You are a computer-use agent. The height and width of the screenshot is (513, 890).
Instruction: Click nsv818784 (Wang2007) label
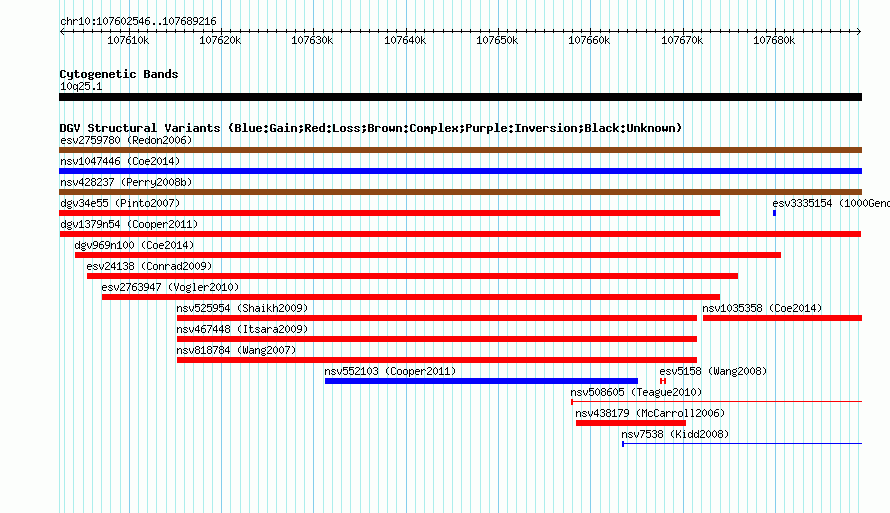click(236, 350)
